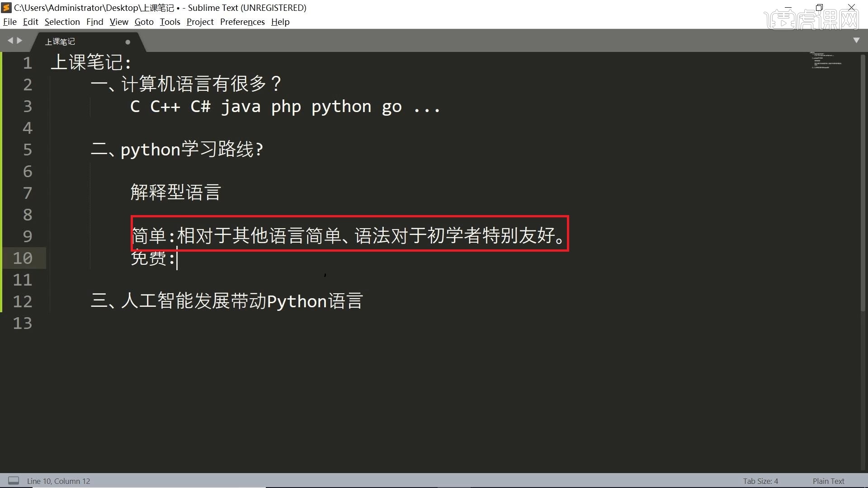Open the Plain Text syntax selector
Screen dimensions: 868x488
pos(828,481)
